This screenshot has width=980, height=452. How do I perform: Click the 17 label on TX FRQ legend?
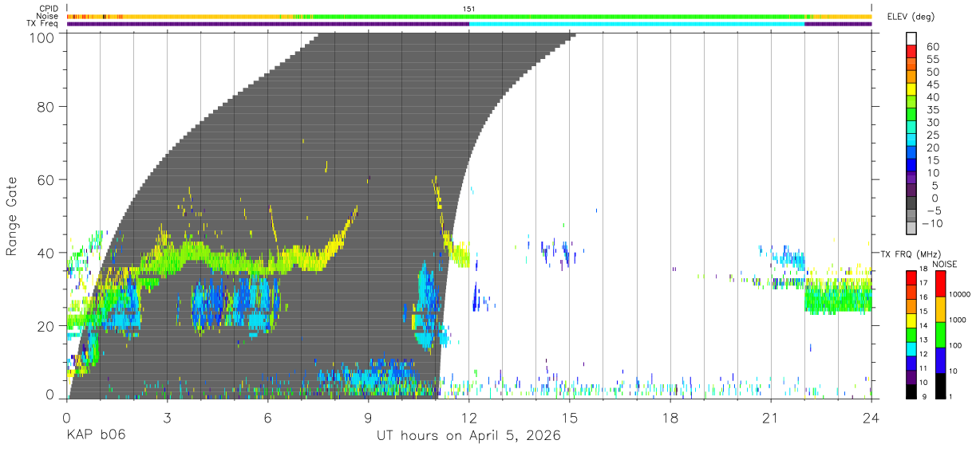click(x=923, y=283)
